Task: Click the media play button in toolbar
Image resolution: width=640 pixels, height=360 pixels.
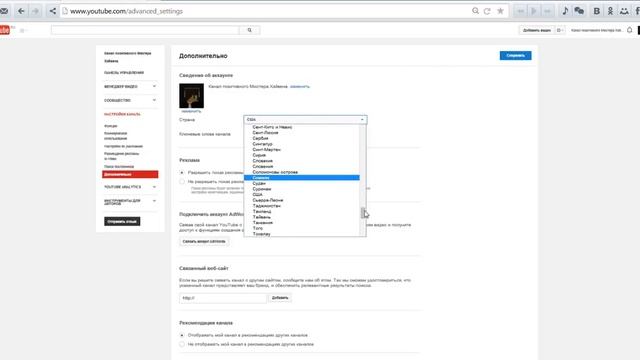Action: (533, 11)
